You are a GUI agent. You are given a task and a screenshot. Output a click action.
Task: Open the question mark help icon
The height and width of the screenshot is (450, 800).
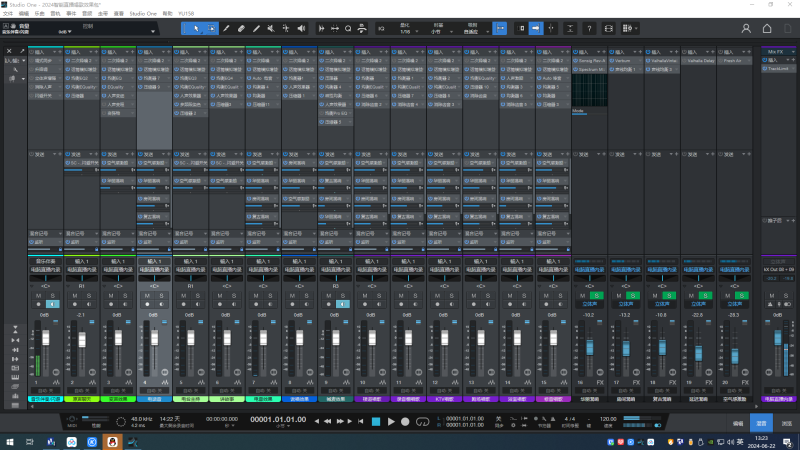tap(589, 29)
